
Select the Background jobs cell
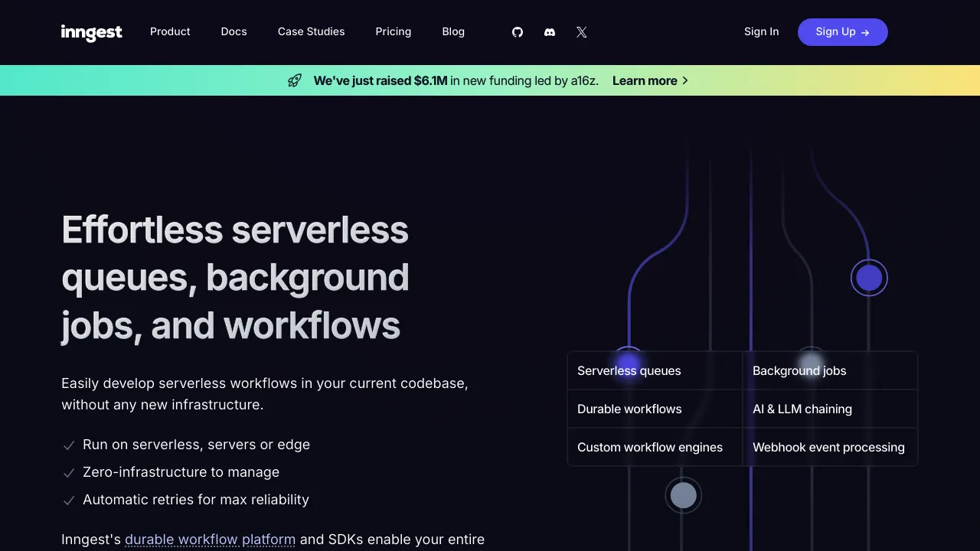830,370
